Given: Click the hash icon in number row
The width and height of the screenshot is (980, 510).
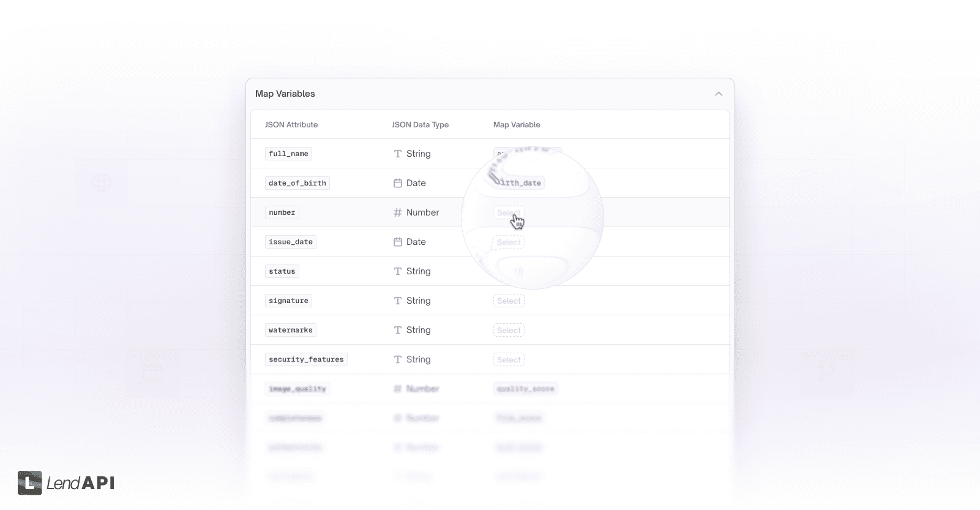Looking at the screenshot, I should click(x=398, y=212).
